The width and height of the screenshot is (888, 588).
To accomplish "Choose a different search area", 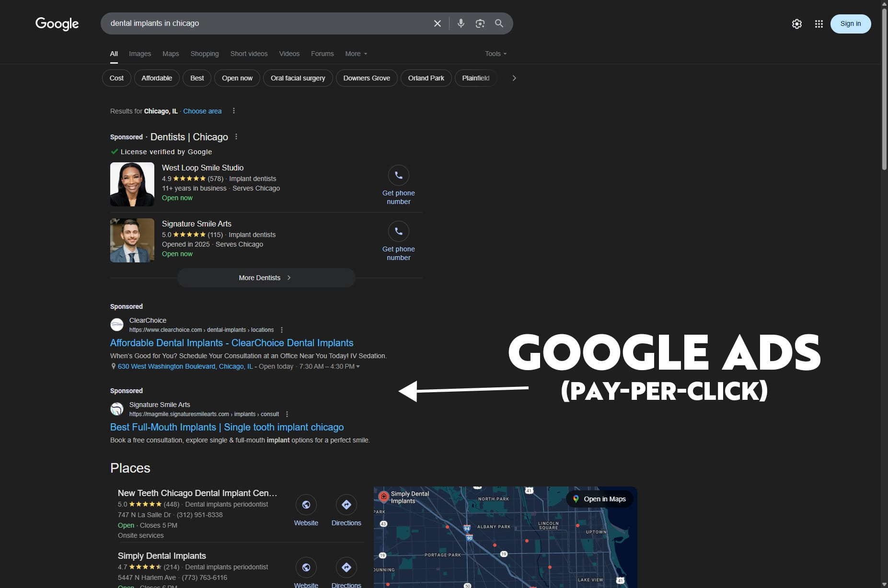I will pyautogui.click(x=202, y=111).
